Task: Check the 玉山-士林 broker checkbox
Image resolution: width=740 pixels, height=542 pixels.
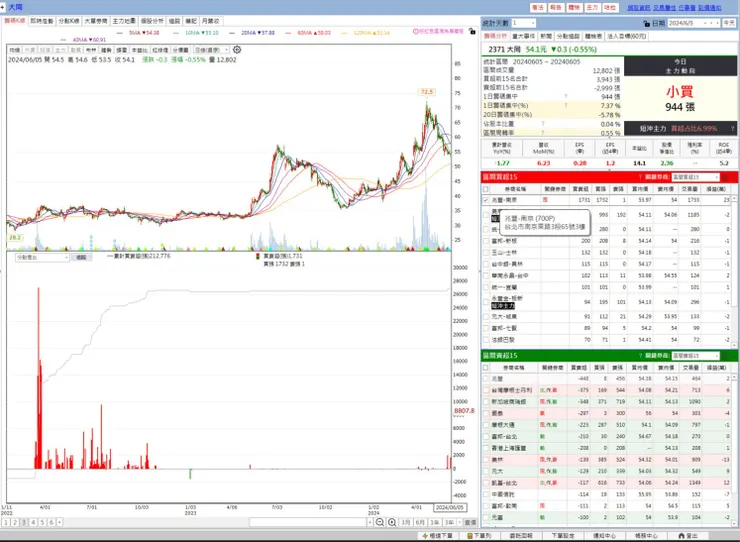Action: tap(486, 253)
